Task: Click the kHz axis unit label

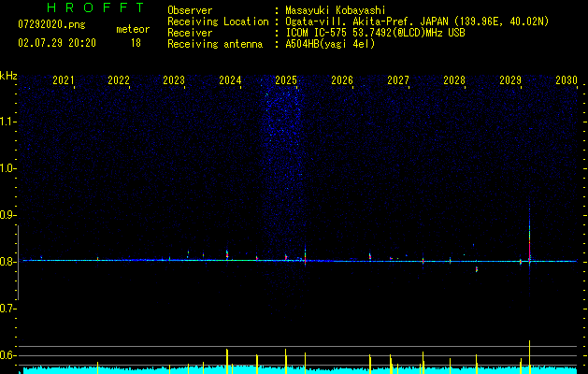Action: pyautogui.click(x=8, y=76)
